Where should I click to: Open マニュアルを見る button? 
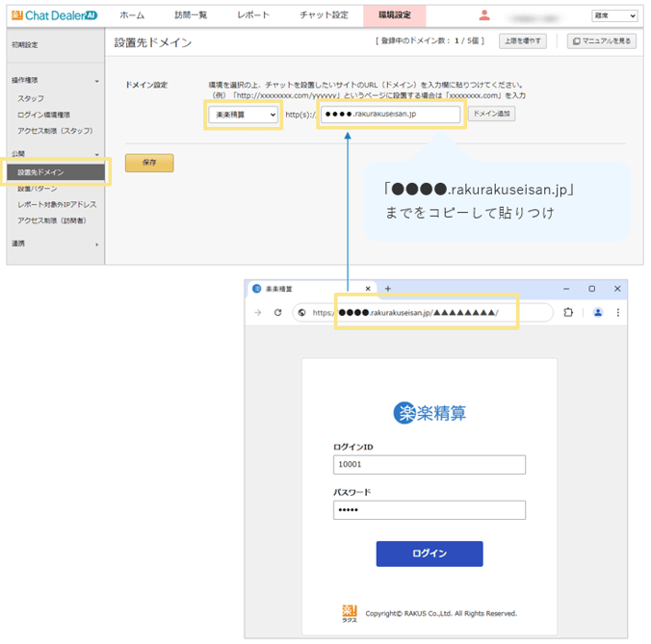[x=602, y=41]
